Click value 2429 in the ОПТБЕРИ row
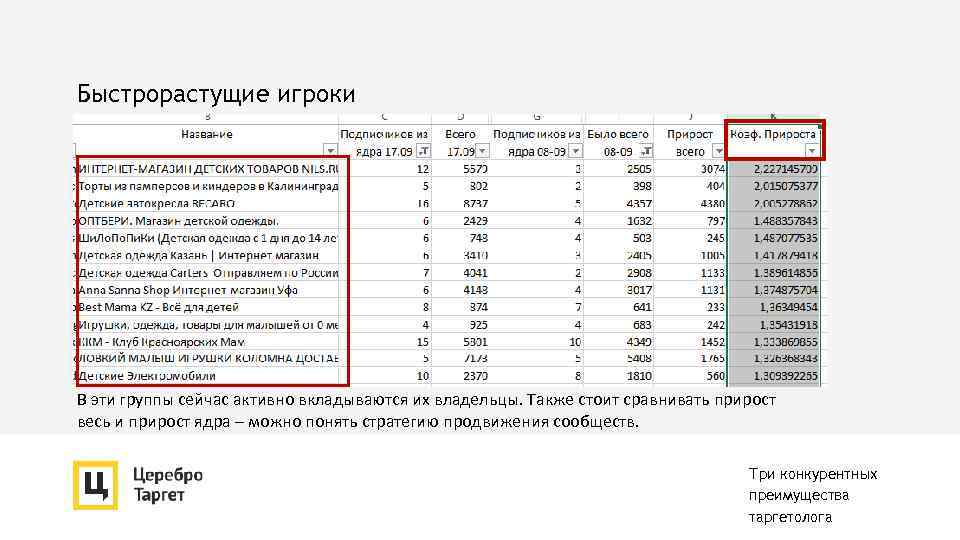Screen dimensions: 960x540 [x=475, y=221]
